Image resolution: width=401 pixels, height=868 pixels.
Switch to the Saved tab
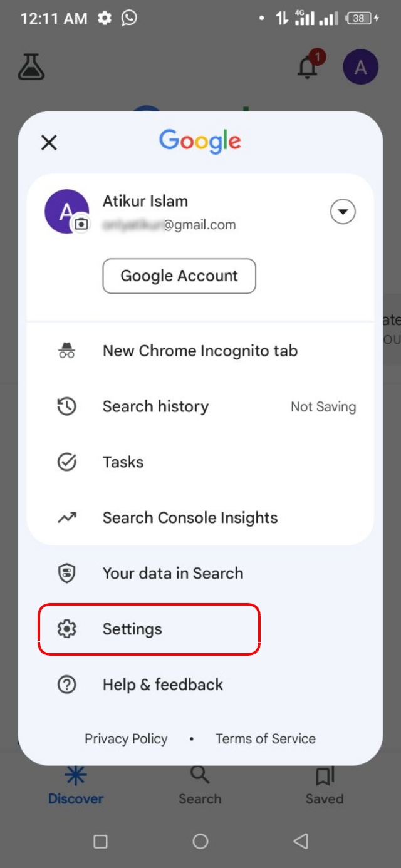click(324, 785)
